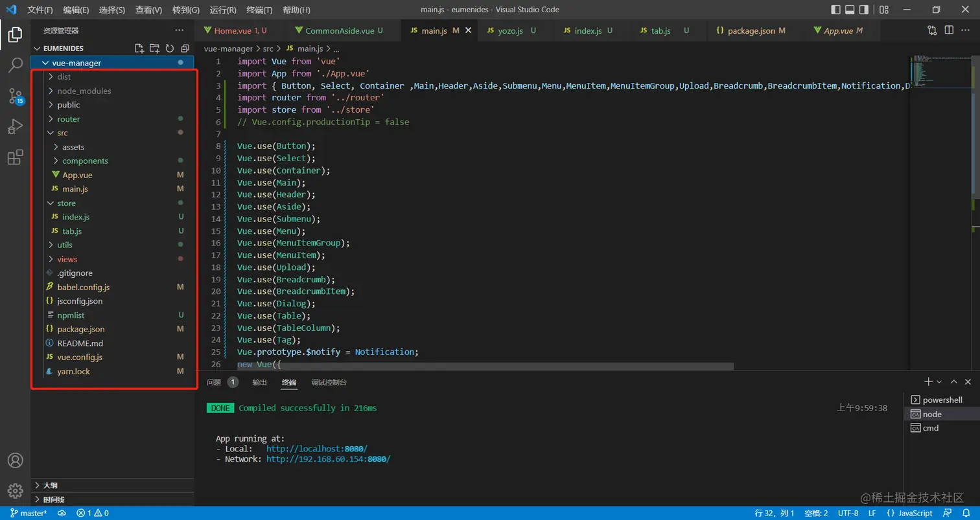Screen dimensions: 980x520
Task: Open explorer panel more actions (...)
Action: click(180, 30)
